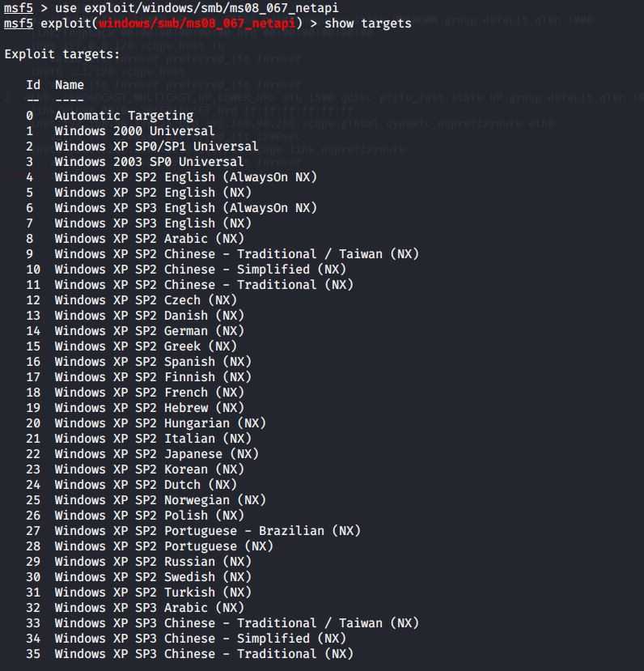
Task: Select the 'Automatic Targeting' row
Action: [109, 116]
